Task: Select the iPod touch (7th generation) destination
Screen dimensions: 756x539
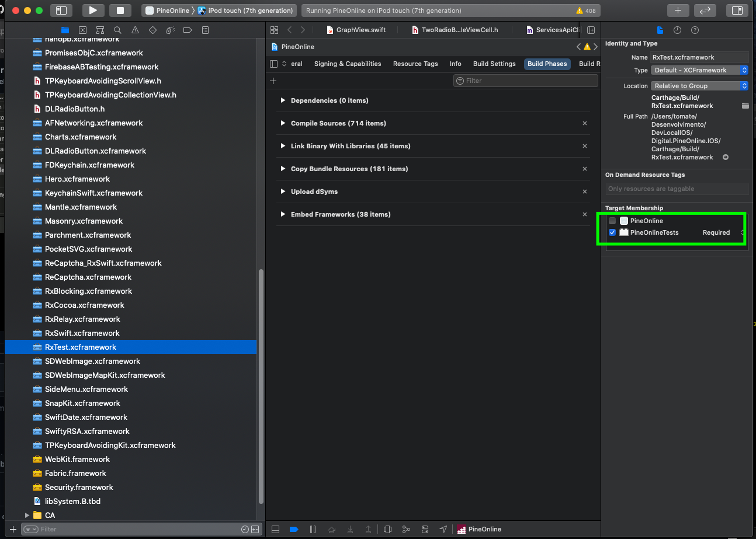Action: point(246,11)
